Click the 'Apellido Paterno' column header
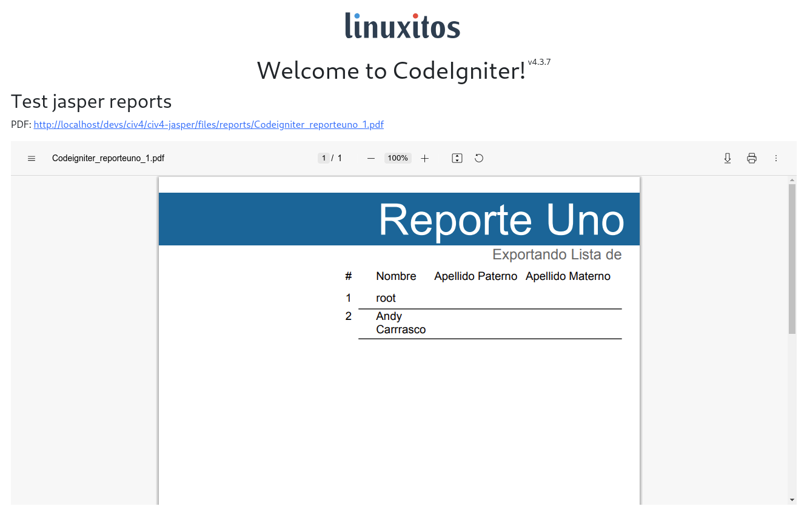The width and height of the screenshot is (807, 532). [476, 276]
